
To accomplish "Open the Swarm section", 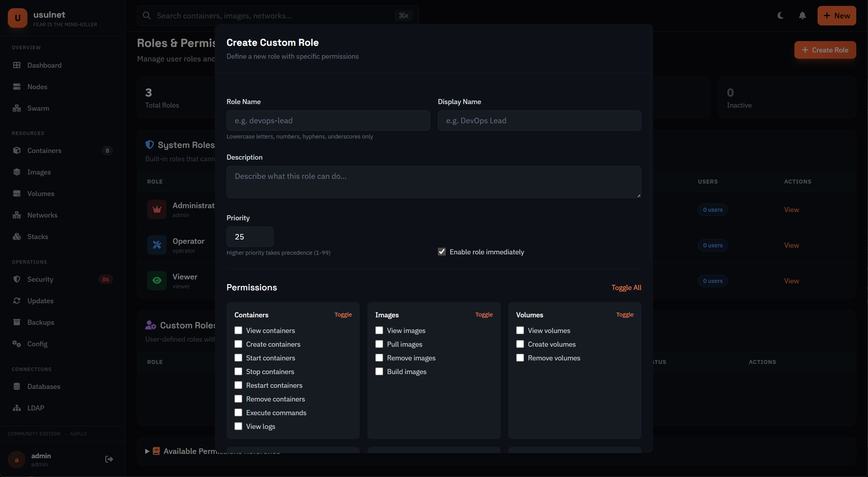I will pos(38,108).
